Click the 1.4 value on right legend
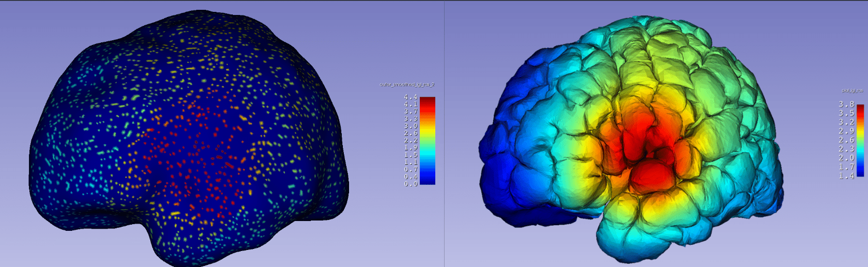This screenshot has height=267, width=868. pyautogui.click(x=846, y=176)
